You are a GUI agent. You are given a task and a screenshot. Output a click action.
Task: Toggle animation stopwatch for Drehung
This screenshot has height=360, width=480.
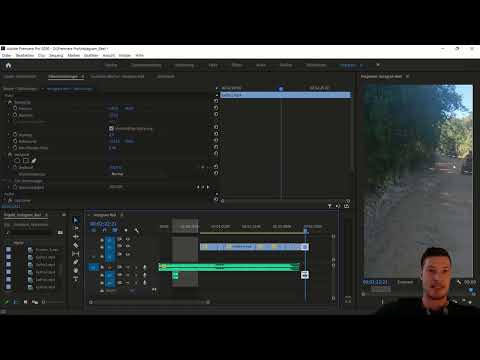15,135
